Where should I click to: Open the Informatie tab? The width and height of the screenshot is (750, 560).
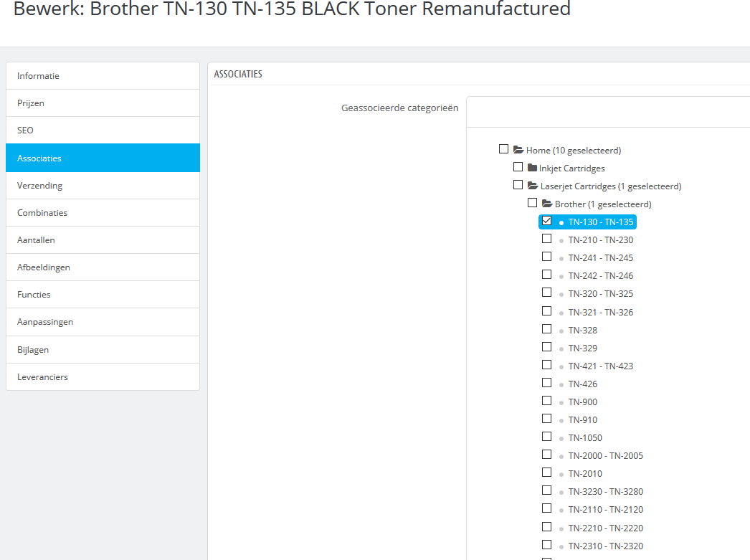pyautogui.click(x=103, y=75)
